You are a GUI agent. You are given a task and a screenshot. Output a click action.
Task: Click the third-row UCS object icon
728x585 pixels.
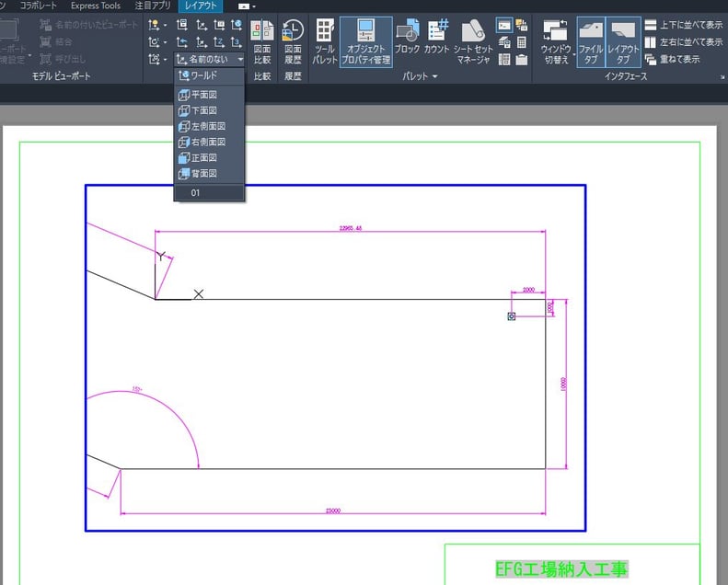(154, 60)
